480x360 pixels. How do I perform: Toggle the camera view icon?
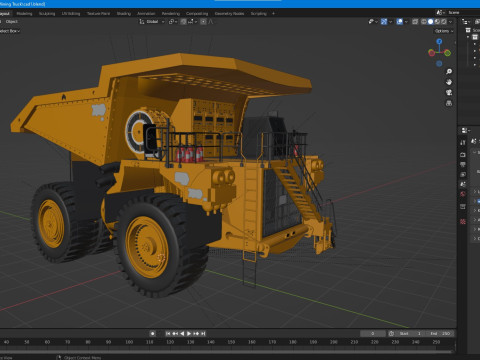point(449,93)
